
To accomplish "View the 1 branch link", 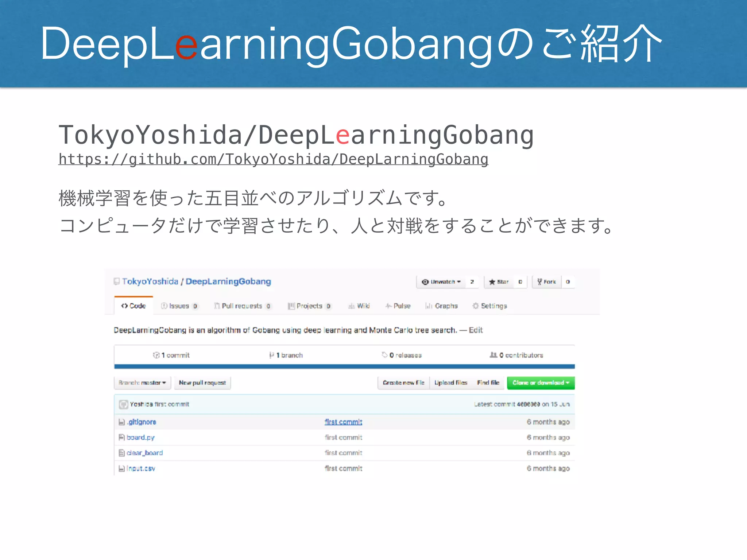I will point(286,355).
